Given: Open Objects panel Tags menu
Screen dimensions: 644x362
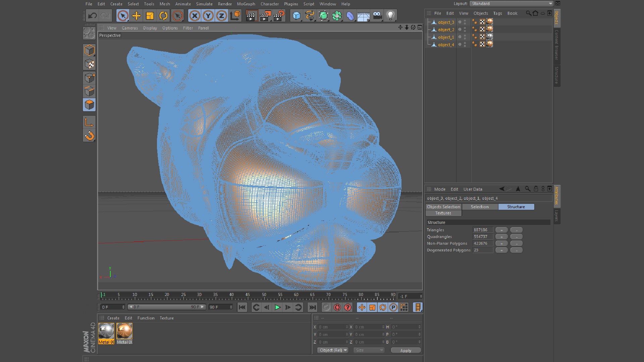Looking at the screenshot, I should (x=497, y=13).
